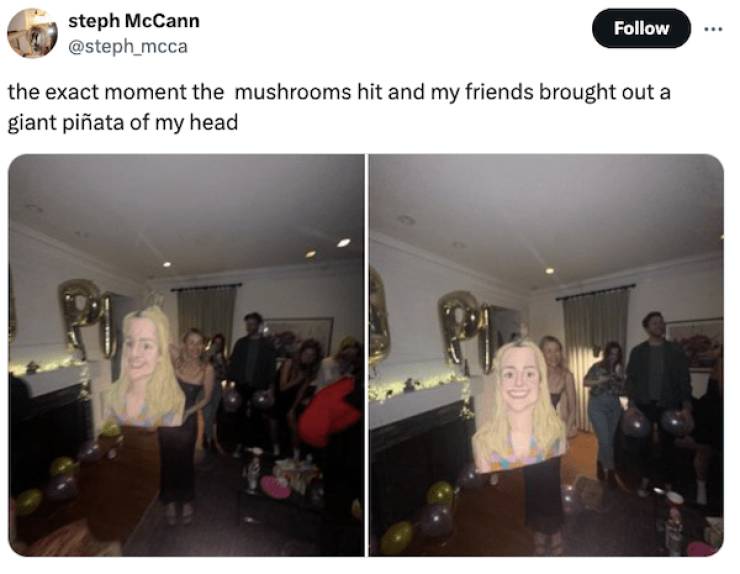Viewport: 740px width, 574px height.
Task: Click the yellow-green balloon in the right photo
Action: pos(396,537)
